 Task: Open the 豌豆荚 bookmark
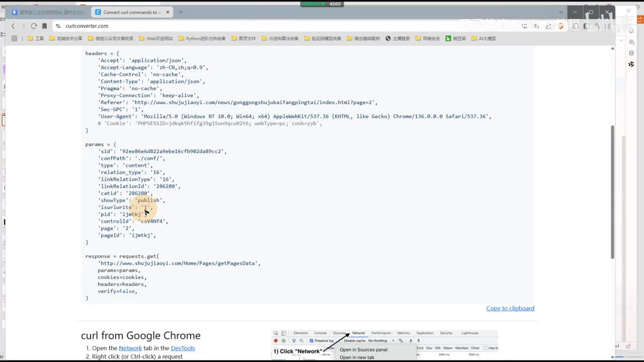click(456, 38)
